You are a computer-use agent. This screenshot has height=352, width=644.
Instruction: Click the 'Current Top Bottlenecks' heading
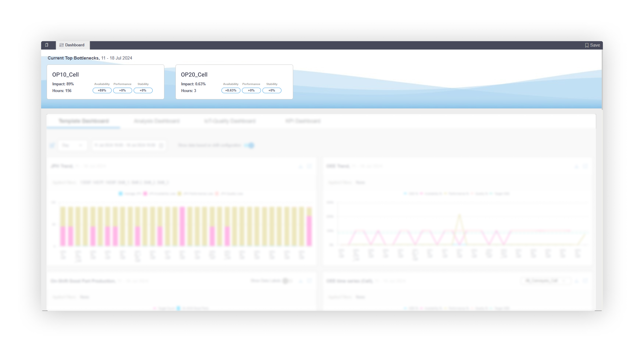(x=74, y=58)
